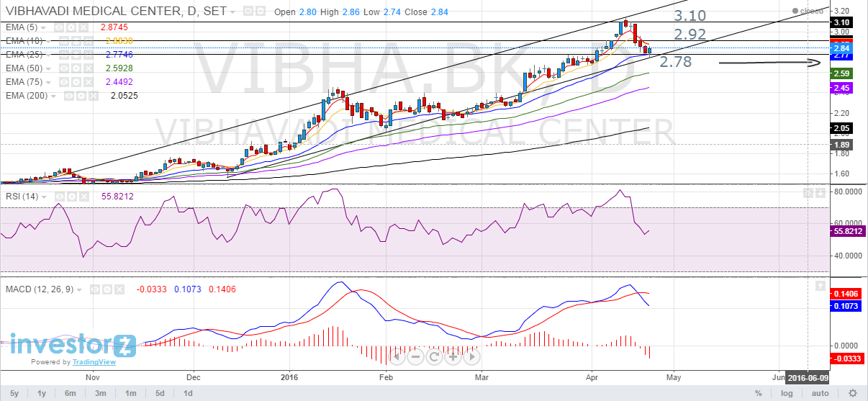Expand dropdown arrow next to EMA (10)
Viewport: 868px width, 401px height.
tap(48, 42)
